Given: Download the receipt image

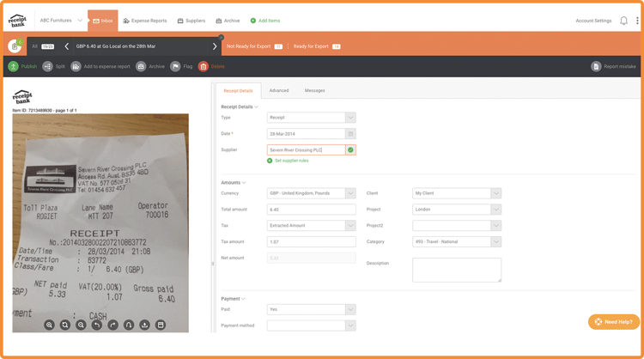Looking at the screenshot, I should 144,325.
